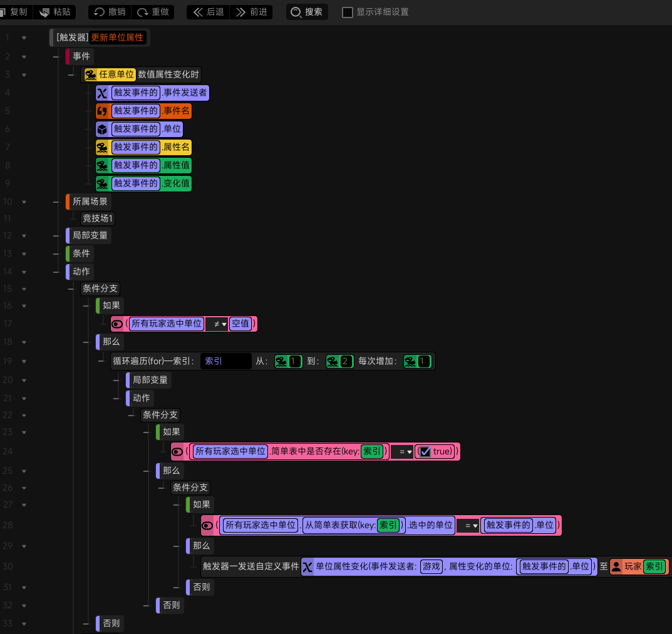Click the X icon beside 触发事件的.事件发送者

102,93
